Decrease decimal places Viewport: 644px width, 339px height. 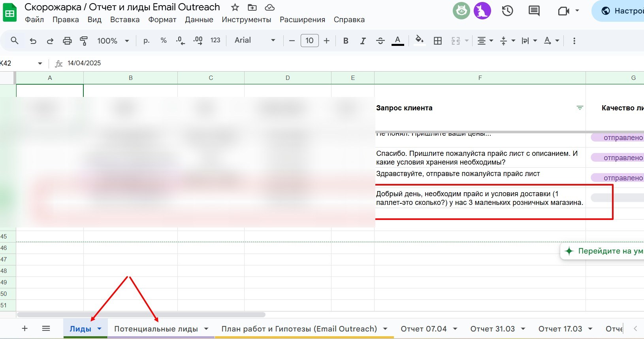[181, 40]
